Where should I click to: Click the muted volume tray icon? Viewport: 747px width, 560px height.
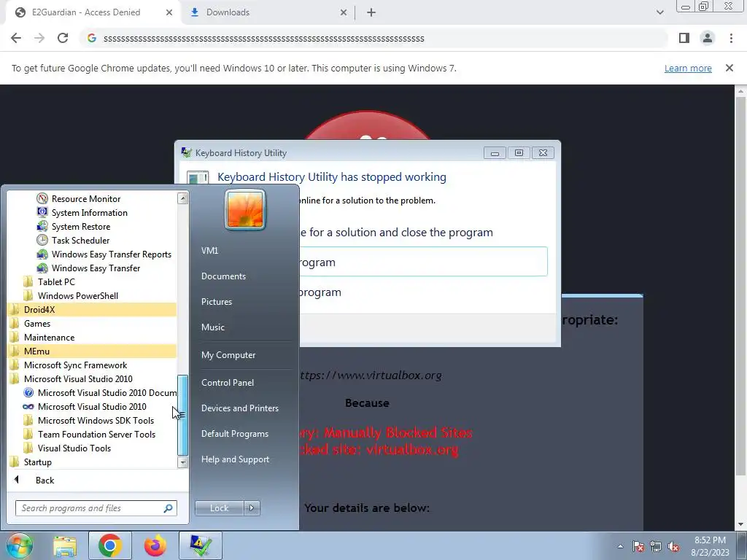tap(673, 547)
